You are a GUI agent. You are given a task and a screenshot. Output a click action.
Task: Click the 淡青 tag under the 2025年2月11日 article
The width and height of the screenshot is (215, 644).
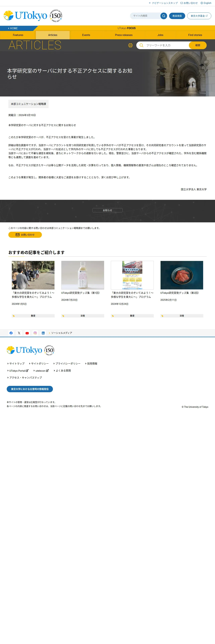tap(182, 316)
